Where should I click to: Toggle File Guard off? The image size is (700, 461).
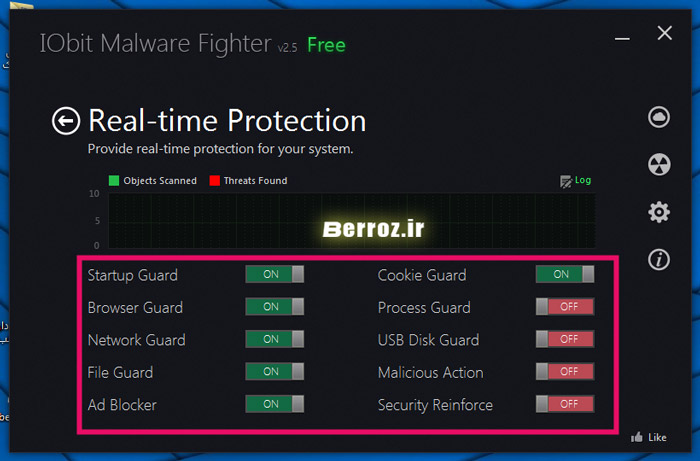[274, 372]
